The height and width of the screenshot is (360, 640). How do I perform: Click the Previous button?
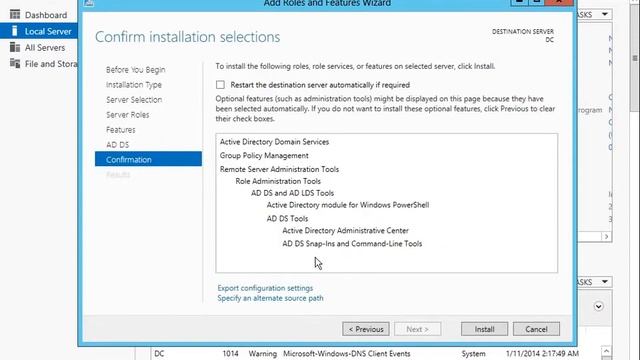[x=366, y=329]
